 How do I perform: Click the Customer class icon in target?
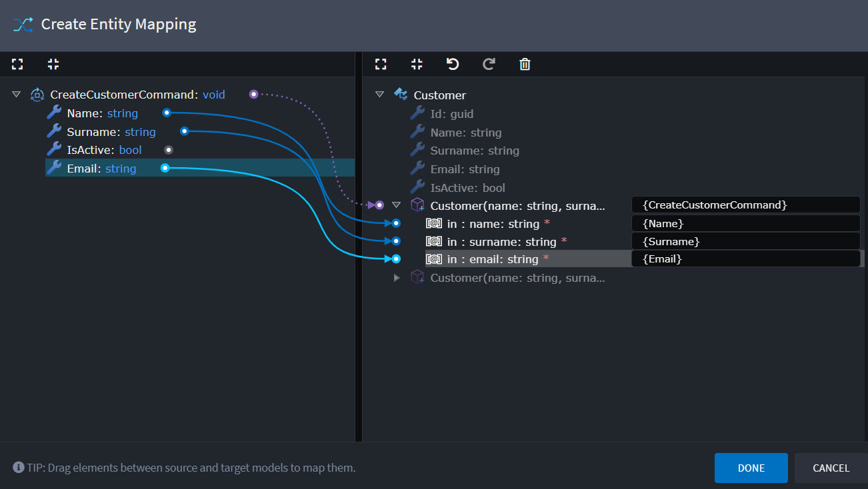coord(401,95)
